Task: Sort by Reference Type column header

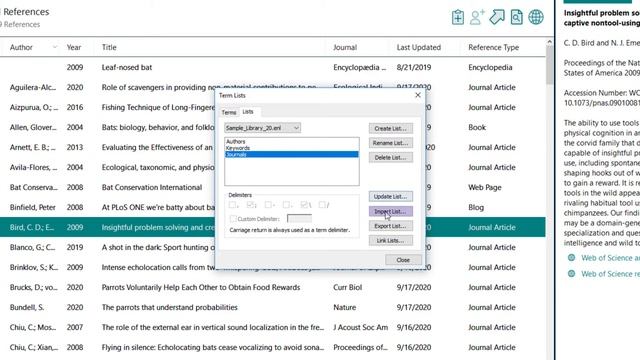Action: 493,47
